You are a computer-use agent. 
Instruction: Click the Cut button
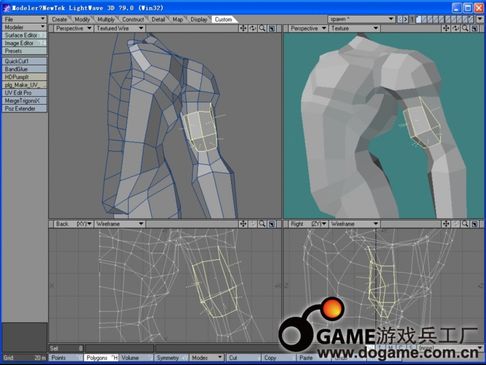pos(244,358)
